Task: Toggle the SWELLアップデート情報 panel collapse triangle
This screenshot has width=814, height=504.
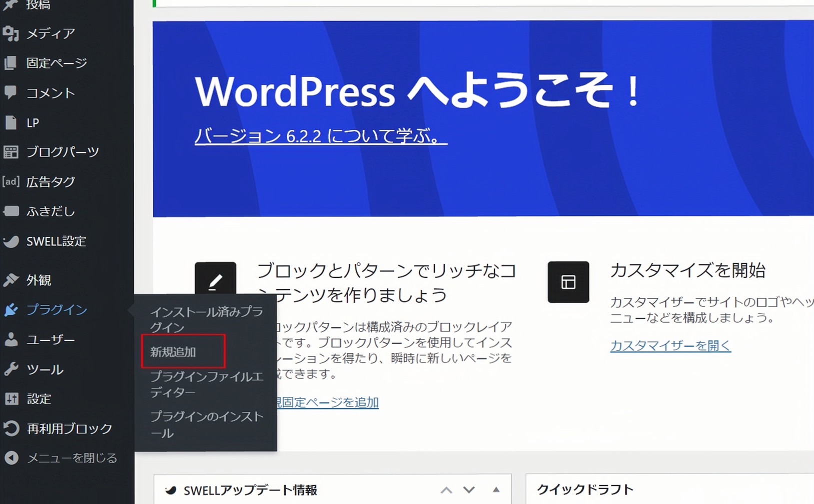Action: [x=496, y=489]
